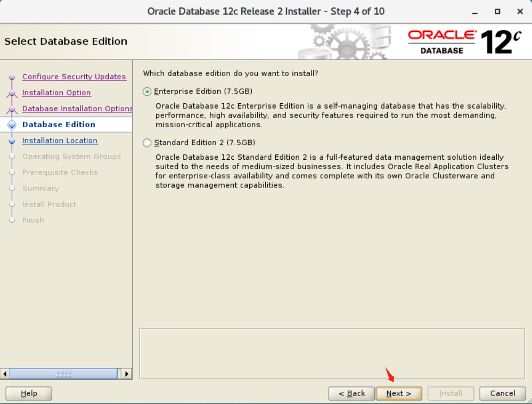Open the Database Installation Options step link

click(x=77, y=109)
